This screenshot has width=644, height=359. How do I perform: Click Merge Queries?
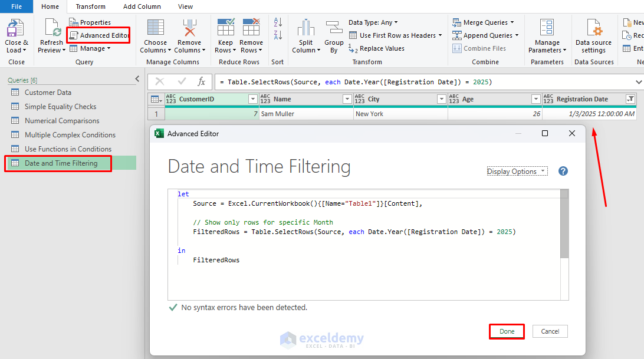484,22
